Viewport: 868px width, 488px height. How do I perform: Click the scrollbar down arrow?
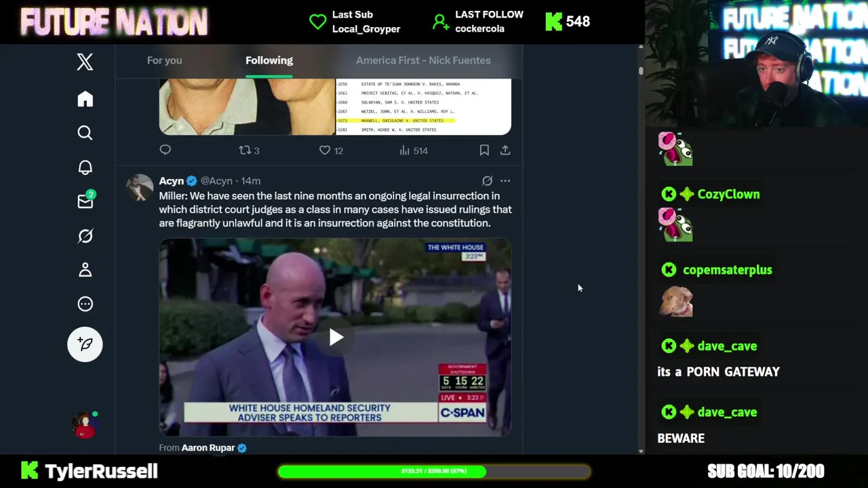pyautogui.click(x=640, y=451)
